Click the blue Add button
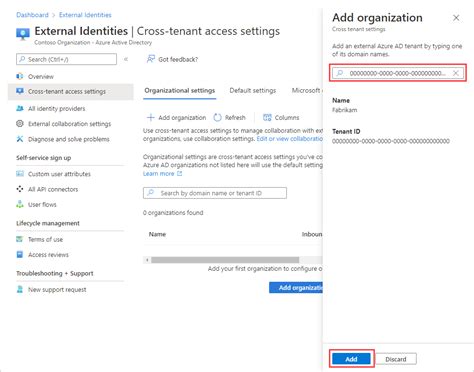Viewport: 474px width, 372px height. click(x=351, y=359)
